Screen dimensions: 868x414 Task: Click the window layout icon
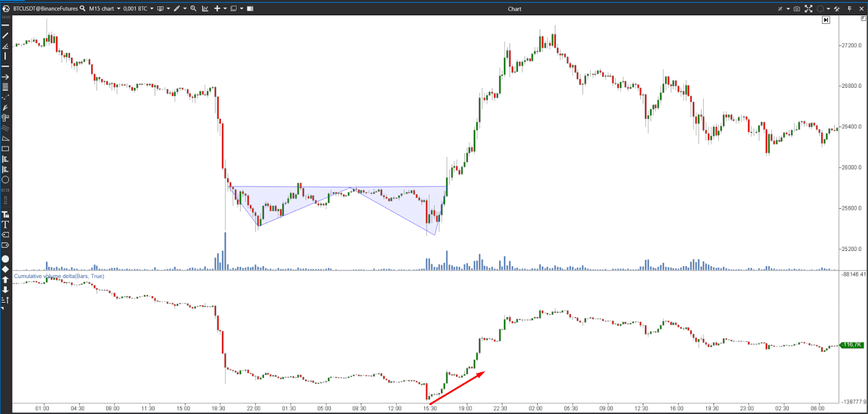(233, 8)
